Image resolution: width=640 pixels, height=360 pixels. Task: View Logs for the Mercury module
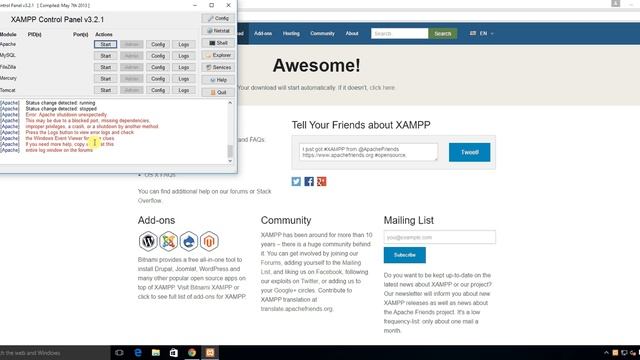click(184, 78)
